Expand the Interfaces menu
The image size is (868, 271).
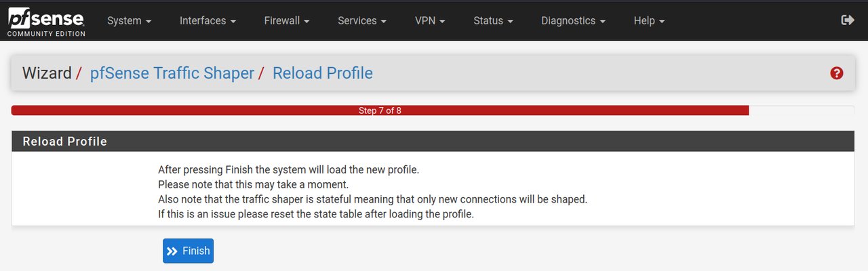208,20
